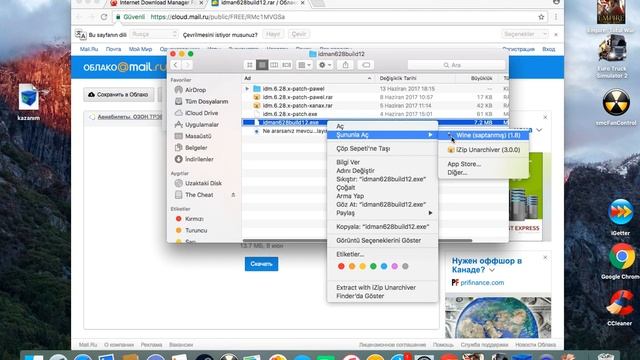Image resolution: width=640 pixels, height=360 pixels.
Task: Apply blue tag color dot
Action: (x=384, y=266)
